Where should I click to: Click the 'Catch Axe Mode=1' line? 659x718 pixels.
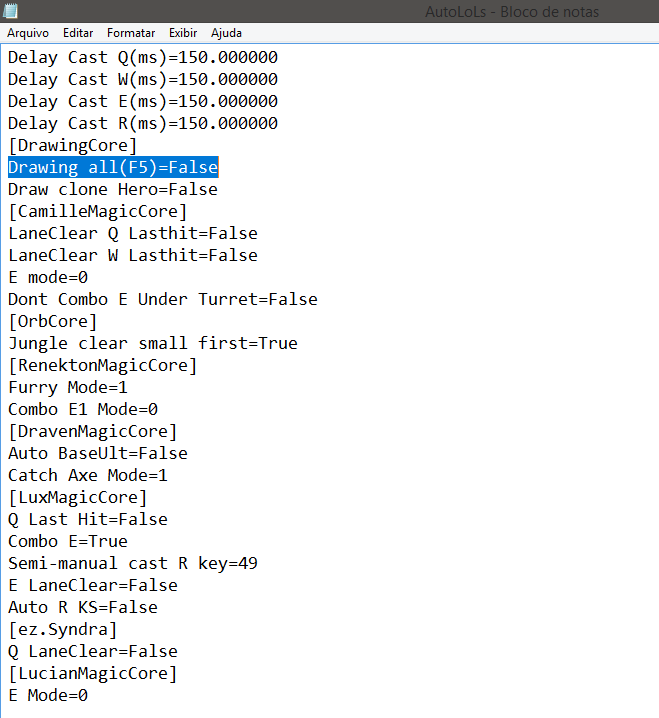pos(88,475)
